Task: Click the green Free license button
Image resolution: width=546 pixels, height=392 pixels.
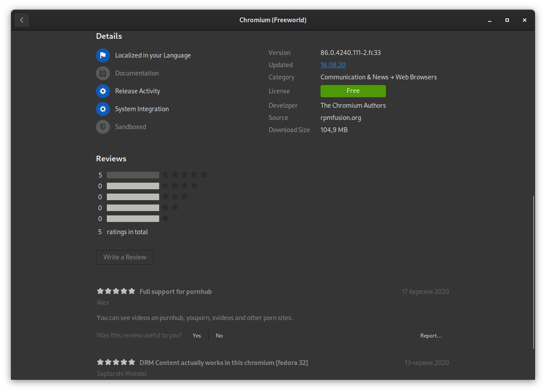Action: (x=353, y=91)
